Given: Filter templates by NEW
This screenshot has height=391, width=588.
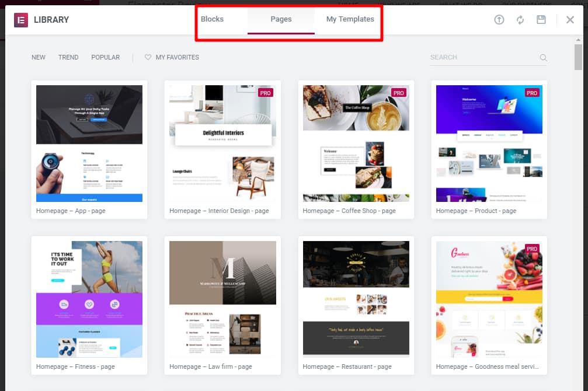Looking at the screenshot, I should point(39,57).
